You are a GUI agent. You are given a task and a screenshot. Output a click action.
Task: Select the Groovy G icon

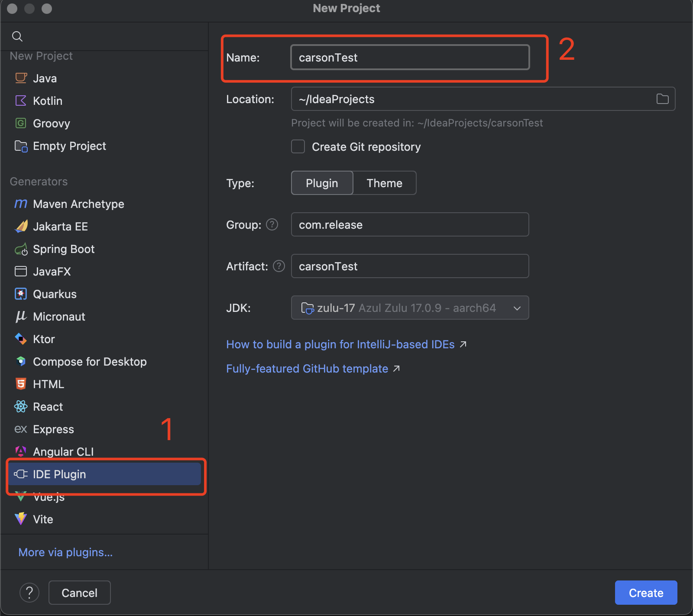click(x=21, y=123)
